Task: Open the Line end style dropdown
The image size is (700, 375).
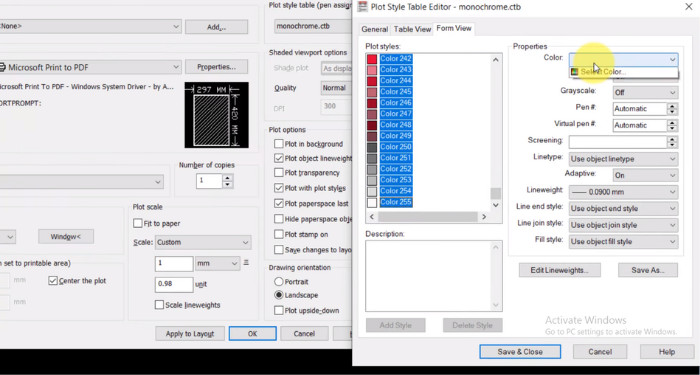Action: click(x=623, y=208)
